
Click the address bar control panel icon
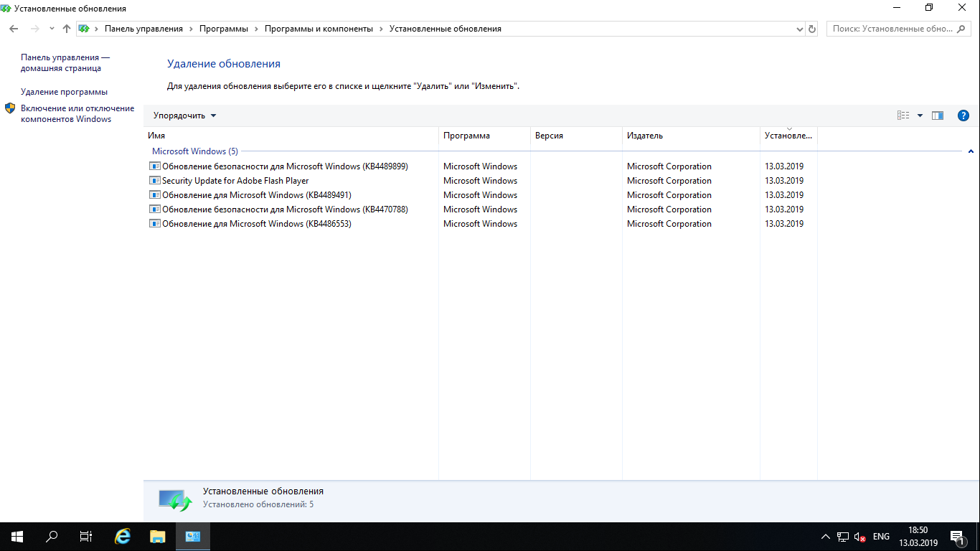tap(84, 29)
